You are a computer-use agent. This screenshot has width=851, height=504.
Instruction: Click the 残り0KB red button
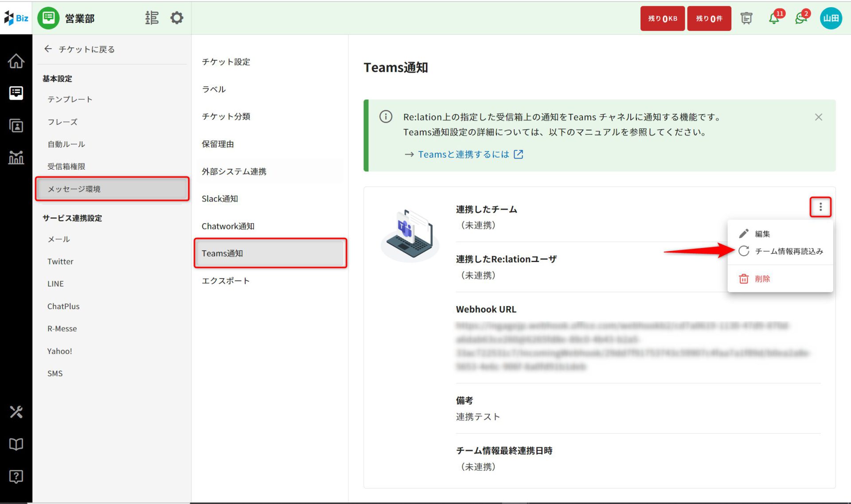pyautogui.click(x=662, y=18)
